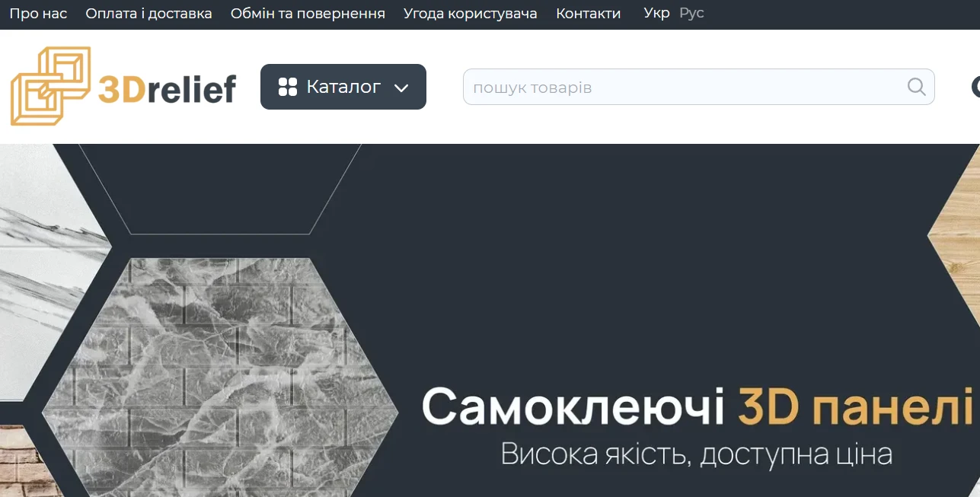Image resolution: width=980 pixels, height=497 pixels.
Task: Switch site language to Рус
Action: tap(691, 13)
